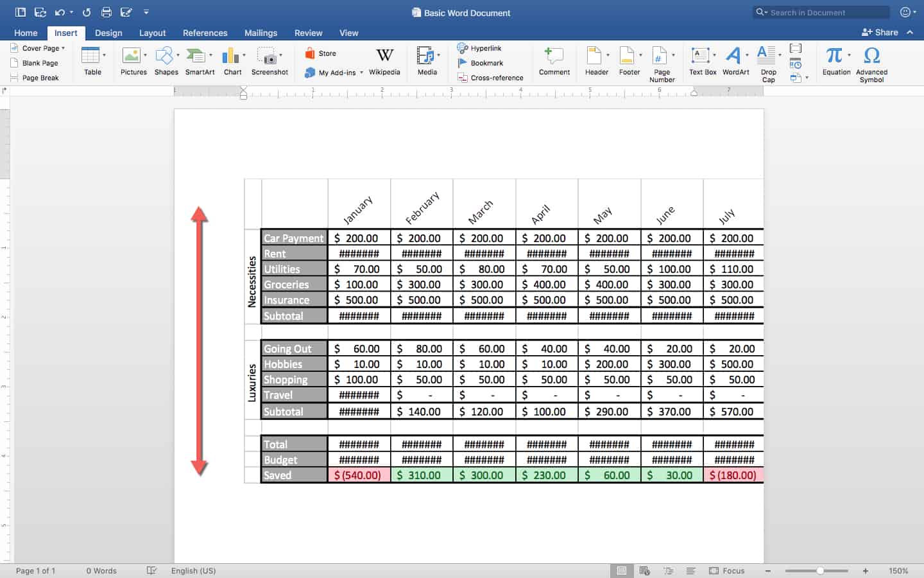
Task: Insert a Wikipedia reference via the W icon
Action: point(384,56)
